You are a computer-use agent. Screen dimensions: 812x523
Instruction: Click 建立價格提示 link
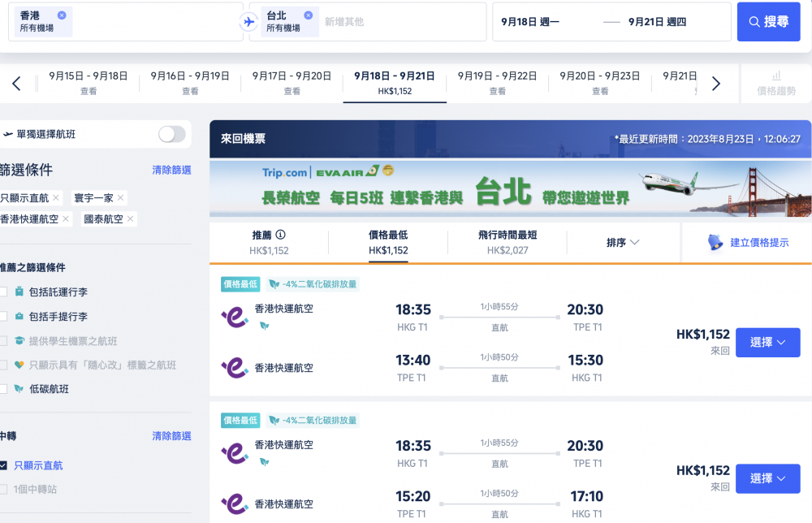coord(759,242)
